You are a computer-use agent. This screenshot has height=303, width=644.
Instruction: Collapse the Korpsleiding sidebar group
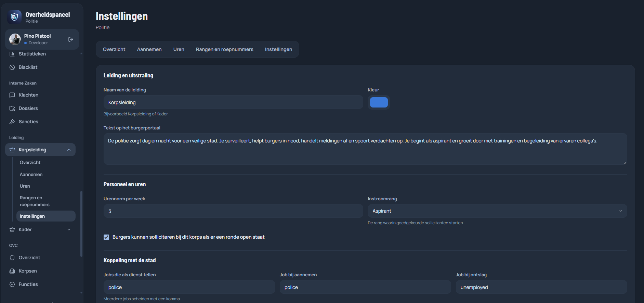click(x=69, y=150)
